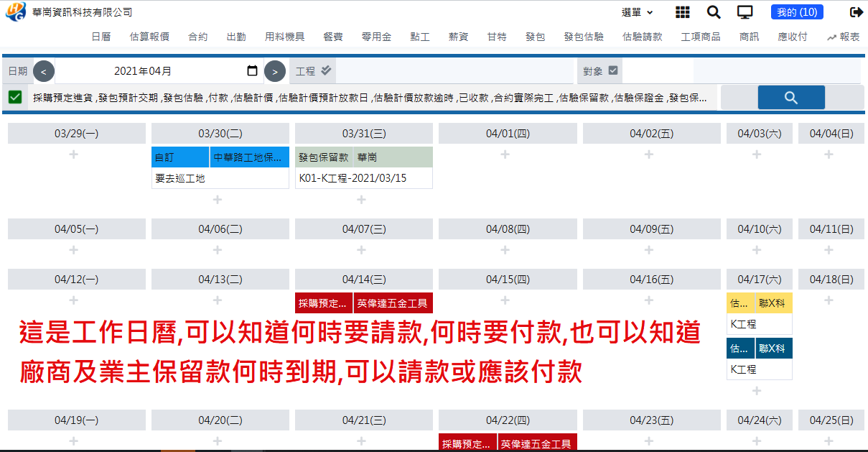Advance to next month with the right arrow
The image size is (868, 452).
point(275,70)
